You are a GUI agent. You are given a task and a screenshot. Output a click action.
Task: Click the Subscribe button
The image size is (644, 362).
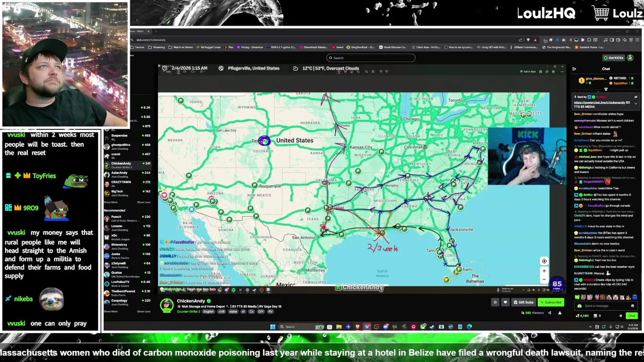[550, 302]
